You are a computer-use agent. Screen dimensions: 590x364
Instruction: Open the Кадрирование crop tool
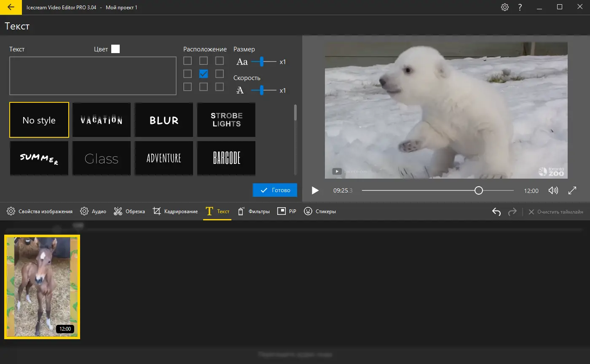point(175,211)
